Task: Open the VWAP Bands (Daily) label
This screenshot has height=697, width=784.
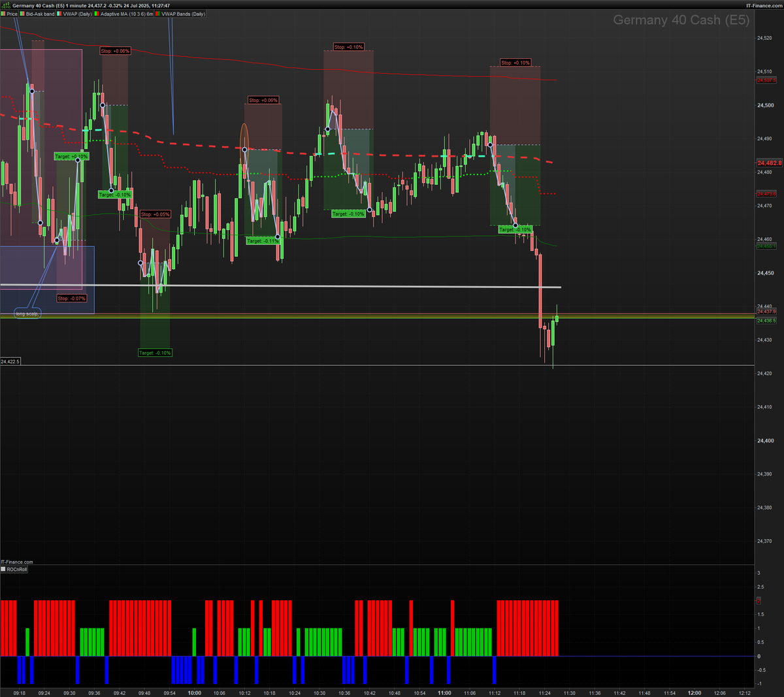Action: coord(184,14)
